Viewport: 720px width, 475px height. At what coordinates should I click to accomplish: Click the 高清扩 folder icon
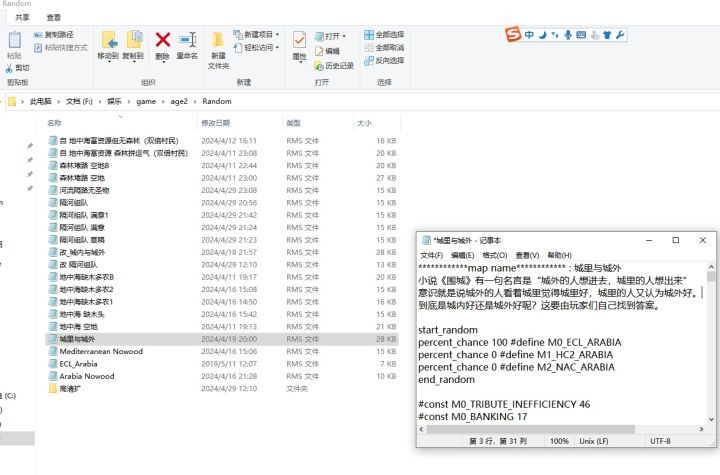(x=53, y=389)
